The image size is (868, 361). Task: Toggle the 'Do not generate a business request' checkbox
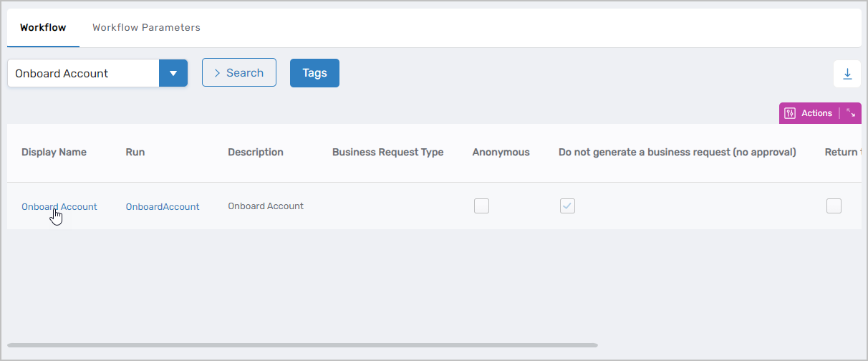(x=567, y=206)
